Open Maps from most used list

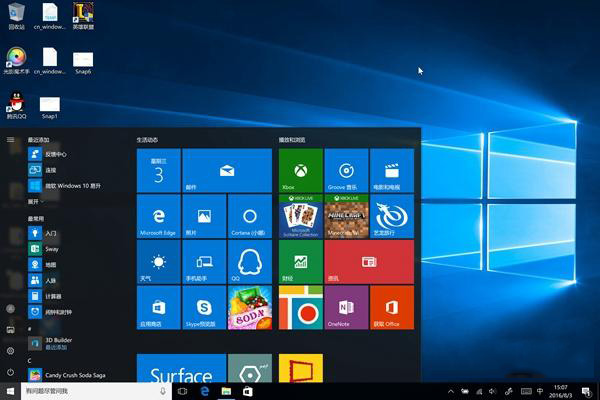(77, 264)
